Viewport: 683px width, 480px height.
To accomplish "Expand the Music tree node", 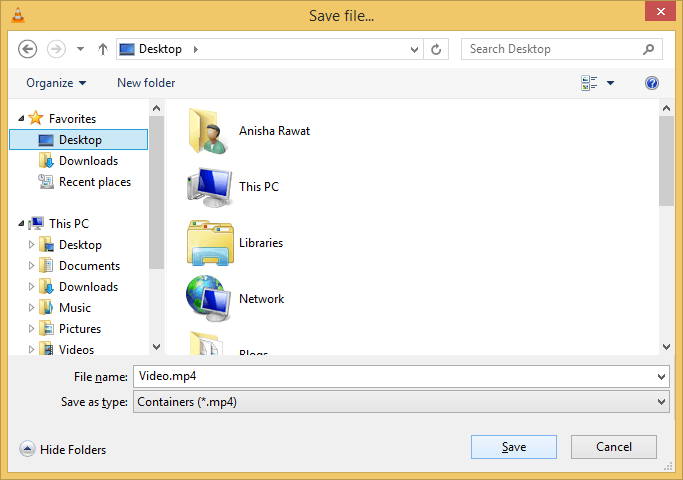I will [31, 307].
